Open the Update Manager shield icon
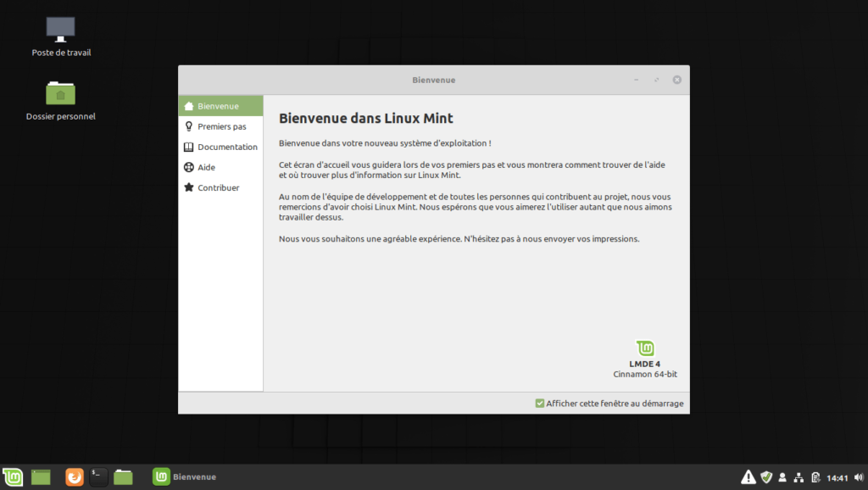Viewport: 868px width, 490px height. 766,477
